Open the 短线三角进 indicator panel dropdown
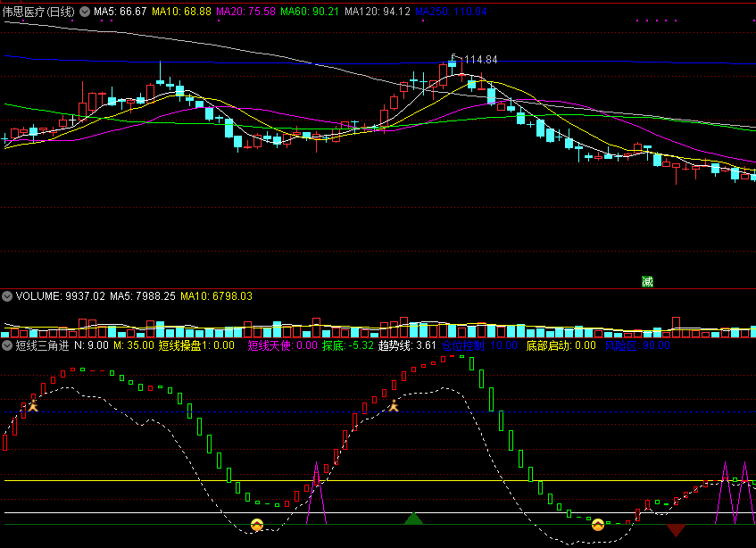 7,345
